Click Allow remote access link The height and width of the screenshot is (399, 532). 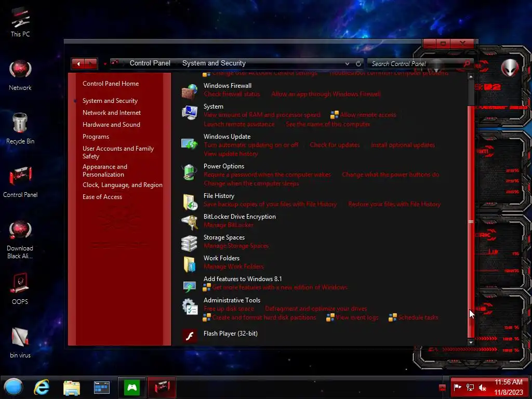coord(368,115)
